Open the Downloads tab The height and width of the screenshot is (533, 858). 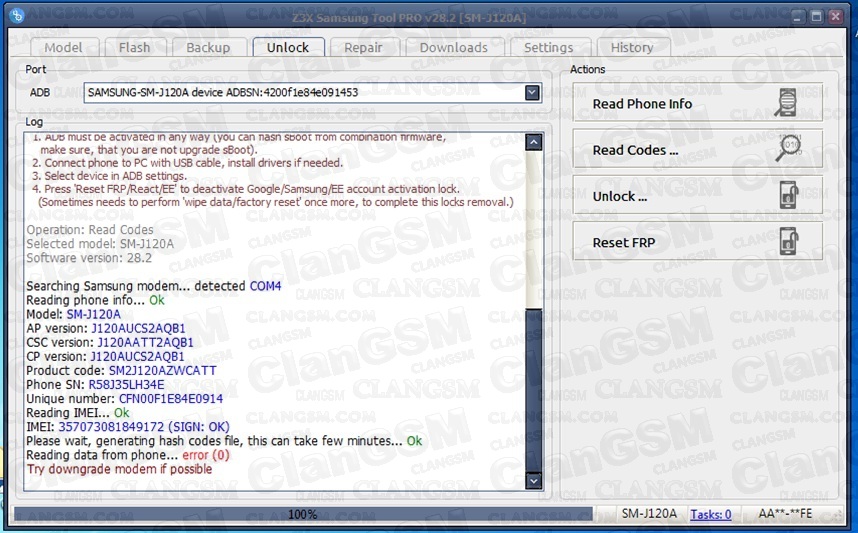454,48
